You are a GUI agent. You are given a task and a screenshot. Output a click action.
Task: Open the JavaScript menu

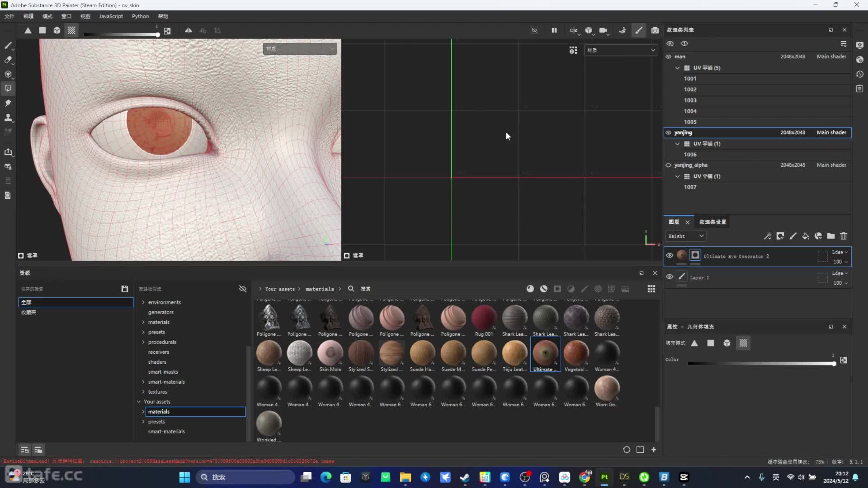111,16
